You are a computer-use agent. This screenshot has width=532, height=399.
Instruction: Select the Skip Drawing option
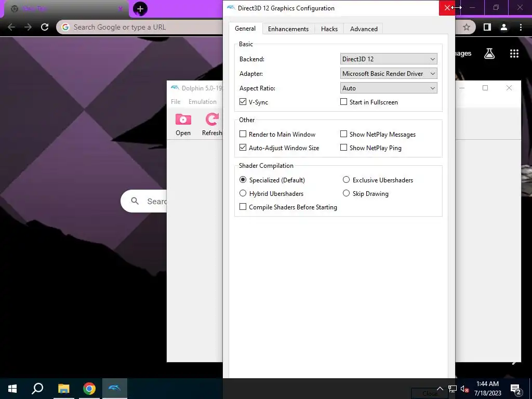pos(346,193)
